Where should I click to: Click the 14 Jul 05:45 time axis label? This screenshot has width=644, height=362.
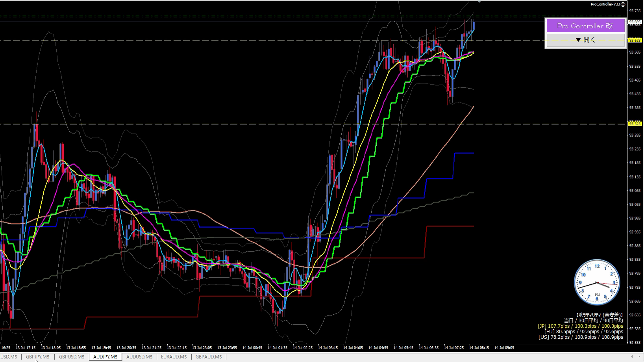pyautogui.click(x=403, y=348)
